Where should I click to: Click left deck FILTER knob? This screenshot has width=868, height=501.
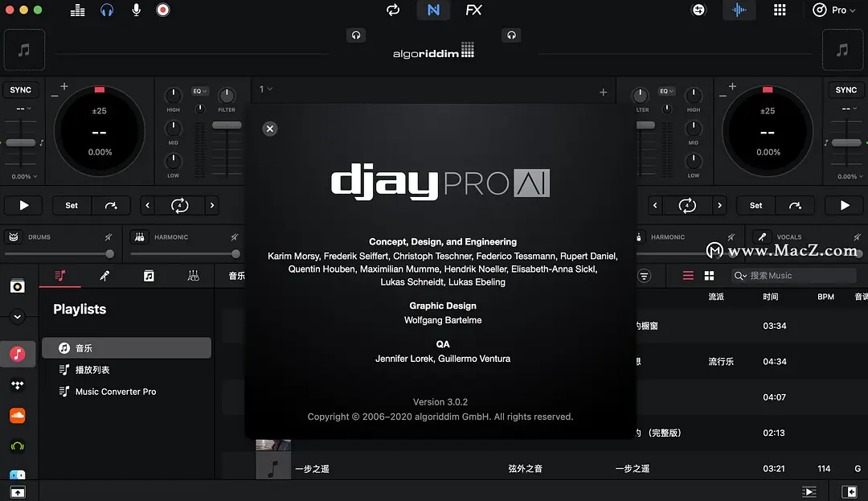click(x=227, y=95)
